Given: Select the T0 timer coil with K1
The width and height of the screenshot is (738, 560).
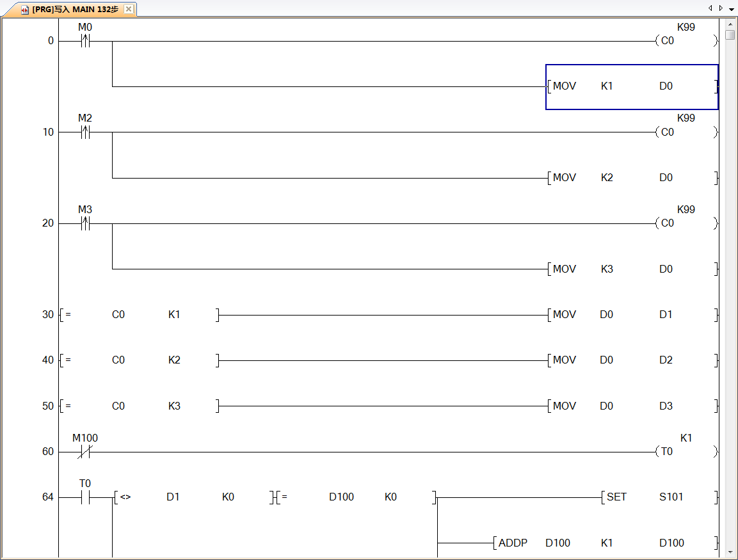Looking at the screenshot, I should 686,452.
